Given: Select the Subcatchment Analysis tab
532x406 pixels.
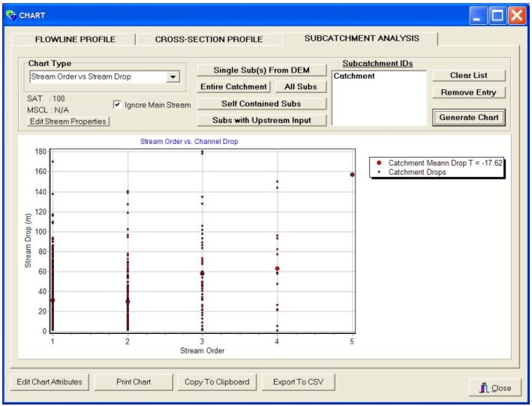Looking at the screenshot, I should coord(361,38).
